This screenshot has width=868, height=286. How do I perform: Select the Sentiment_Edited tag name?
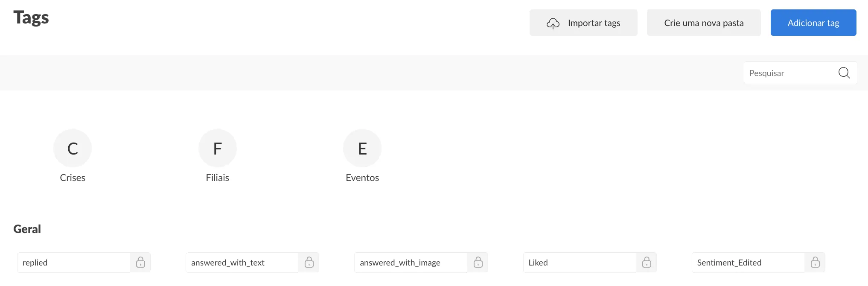[x=748, y=263]
